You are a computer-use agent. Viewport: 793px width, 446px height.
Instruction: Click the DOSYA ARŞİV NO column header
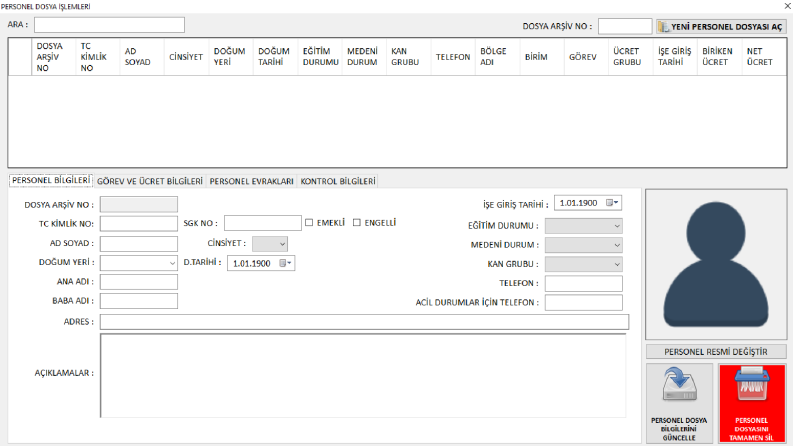click(53, 57)
